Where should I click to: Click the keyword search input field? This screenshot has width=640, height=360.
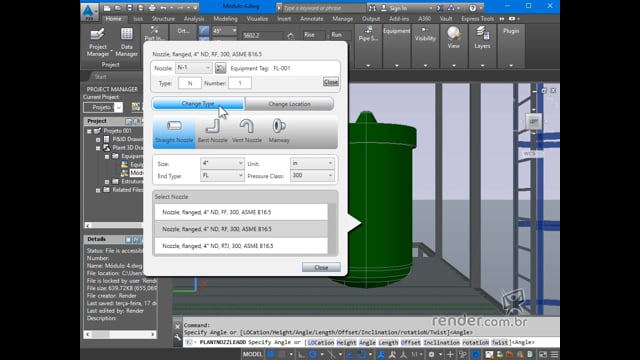coord(324,8)
